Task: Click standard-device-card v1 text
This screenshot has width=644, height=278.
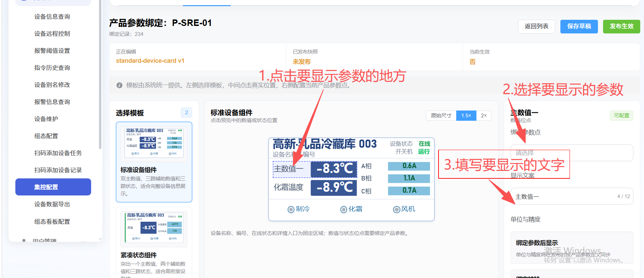Action: 150,61
